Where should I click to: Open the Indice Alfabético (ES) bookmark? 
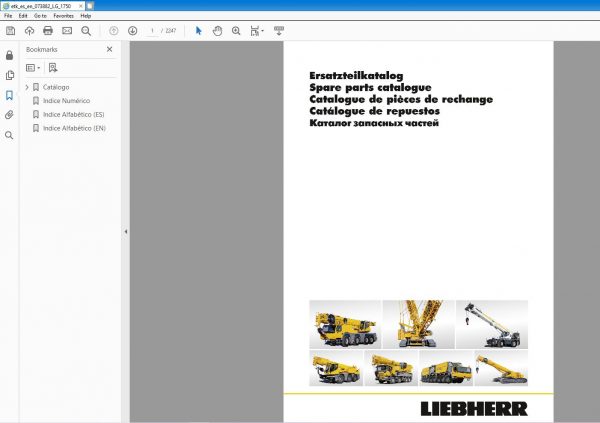tap(73, 114)
